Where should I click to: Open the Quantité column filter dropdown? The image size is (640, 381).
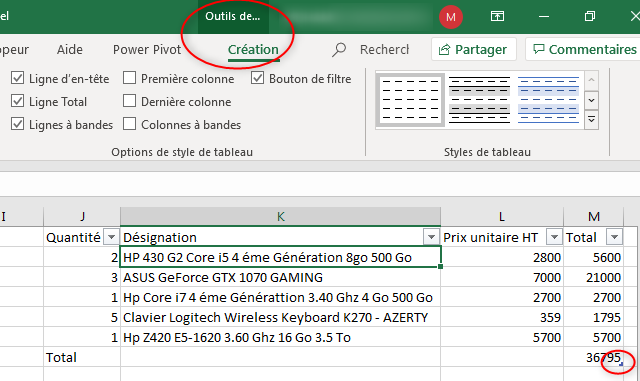(x=111, y=237)
